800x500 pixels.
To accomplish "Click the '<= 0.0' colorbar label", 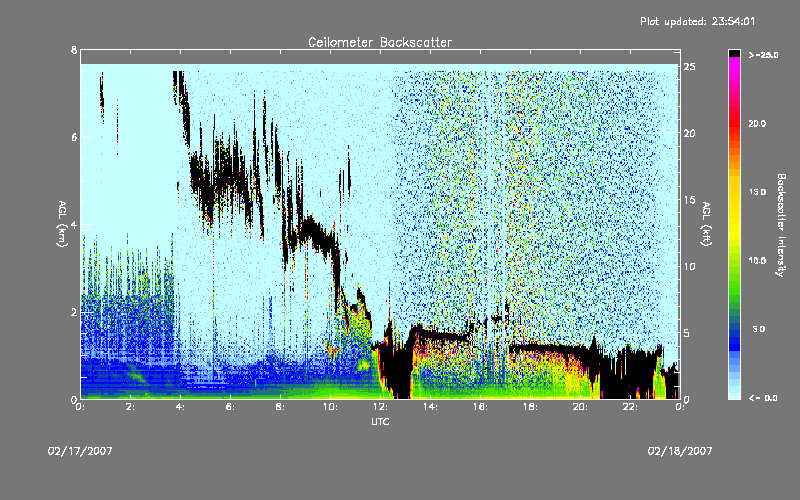I will point(763,398).
